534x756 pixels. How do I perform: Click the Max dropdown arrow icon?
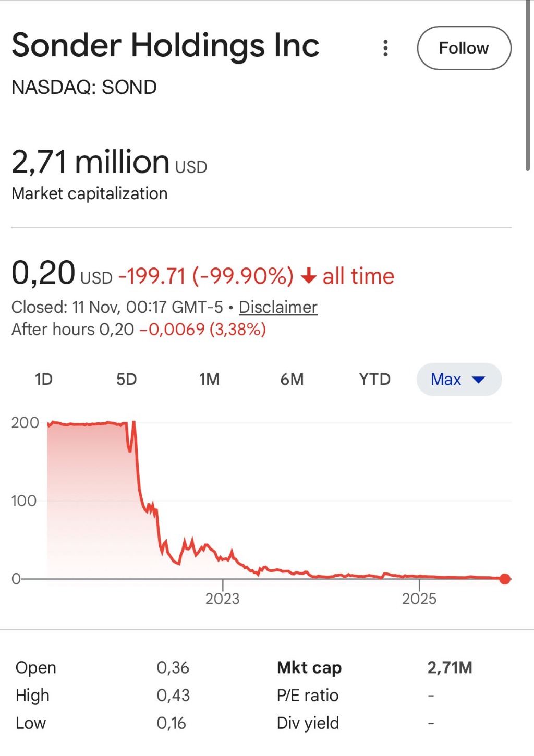pyautogui.click(x=478, y=380)
